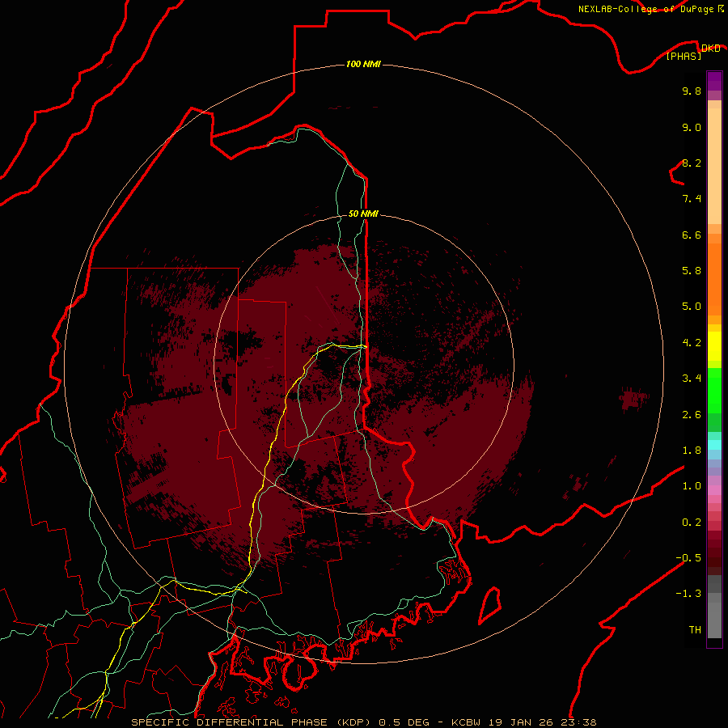Click the 1.0 value on color scale

pyautogui.click(x=692, y=486)
